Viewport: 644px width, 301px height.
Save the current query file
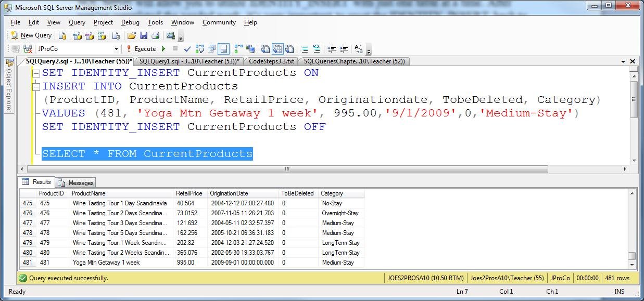tap(143, 35)
